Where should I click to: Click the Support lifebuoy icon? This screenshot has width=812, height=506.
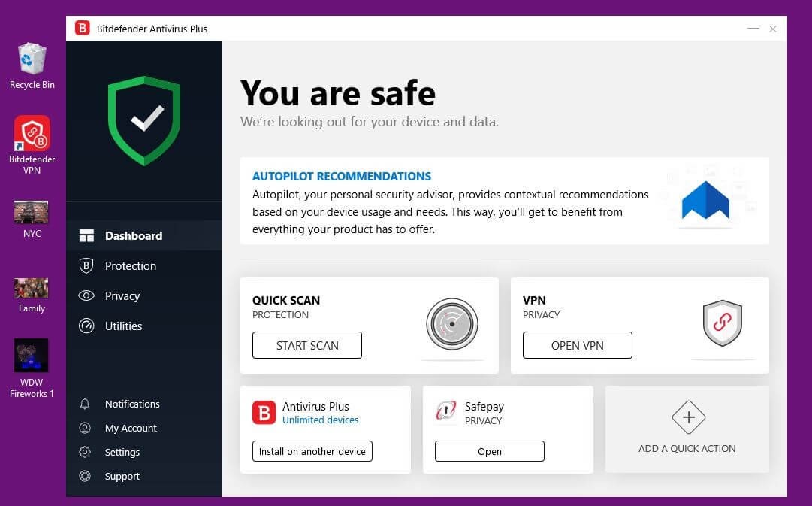(x=85, y=476)
